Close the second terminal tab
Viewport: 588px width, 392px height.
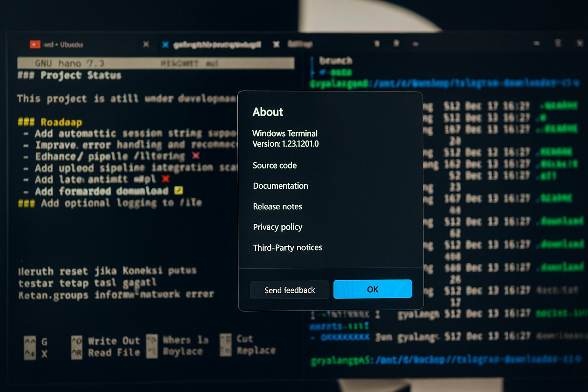coord(276,44)
